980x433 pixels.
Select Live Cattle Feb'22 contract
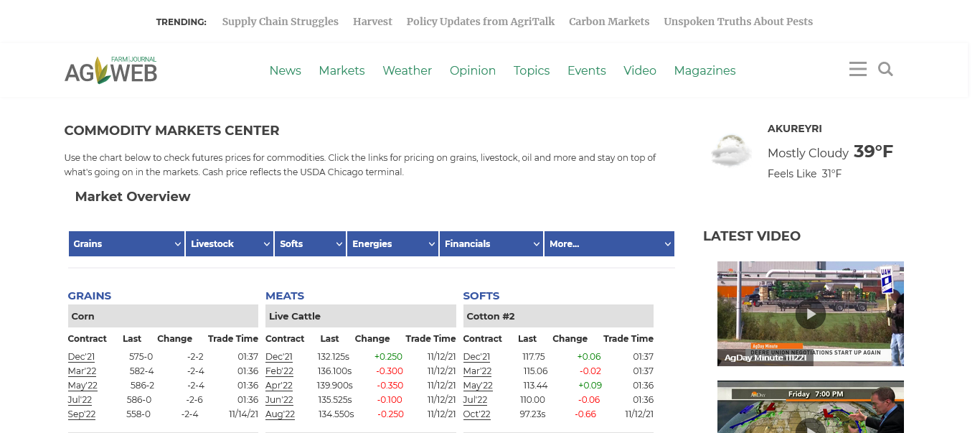pyautogui.click(x=279, y=371)
